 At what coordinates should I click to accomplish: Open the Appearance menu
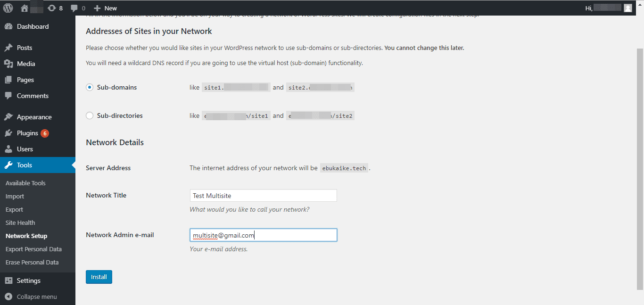(38, 117)
